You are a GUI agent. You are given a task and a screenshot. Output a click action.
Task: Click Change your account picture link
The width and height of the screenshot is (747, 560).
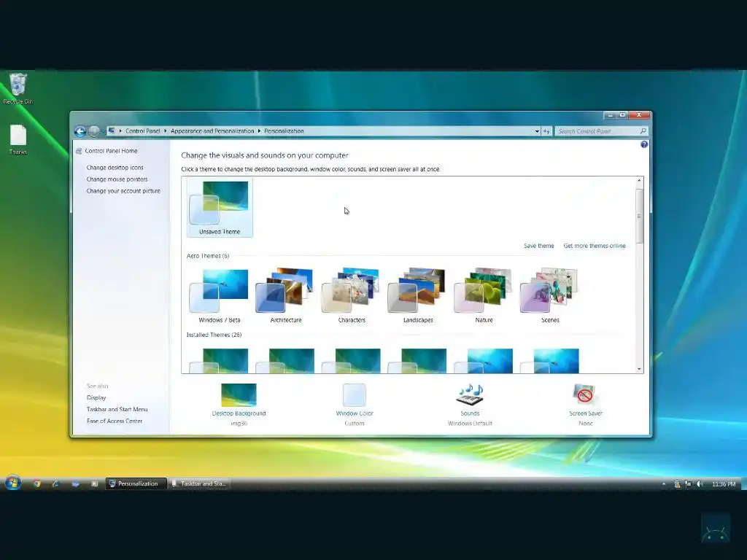click(x=123, y=191)
